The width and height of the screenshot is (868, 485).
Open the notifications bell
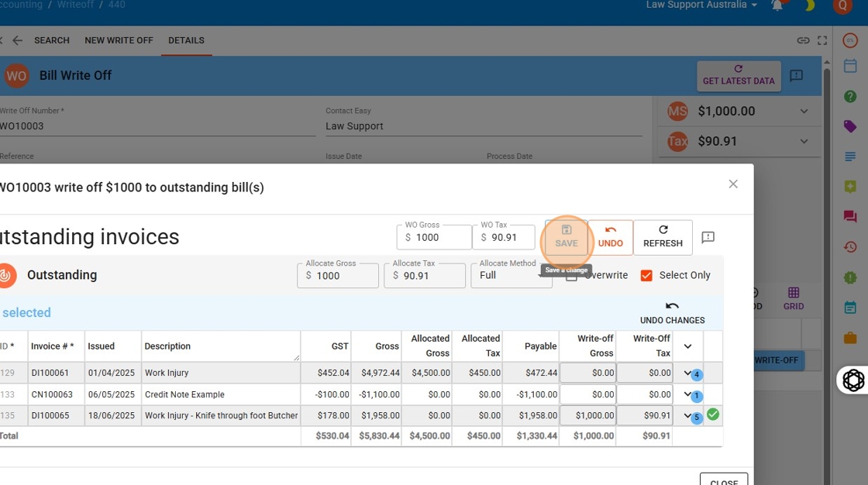[x=777, y=5]
